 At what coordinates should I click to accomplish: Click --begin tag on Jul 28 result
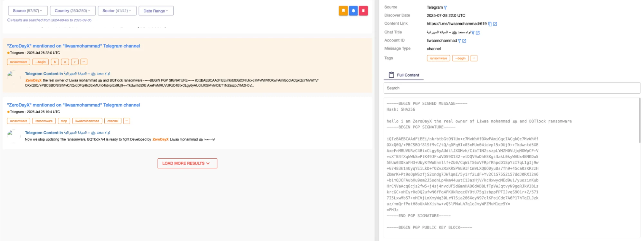coord(41,62)
